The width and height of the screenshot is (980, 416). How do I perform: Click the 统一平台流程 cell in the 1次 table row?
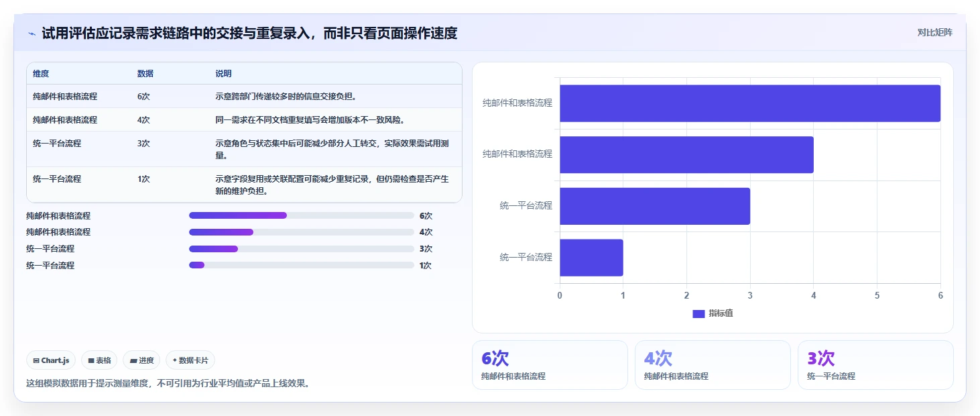click(57, 179)
